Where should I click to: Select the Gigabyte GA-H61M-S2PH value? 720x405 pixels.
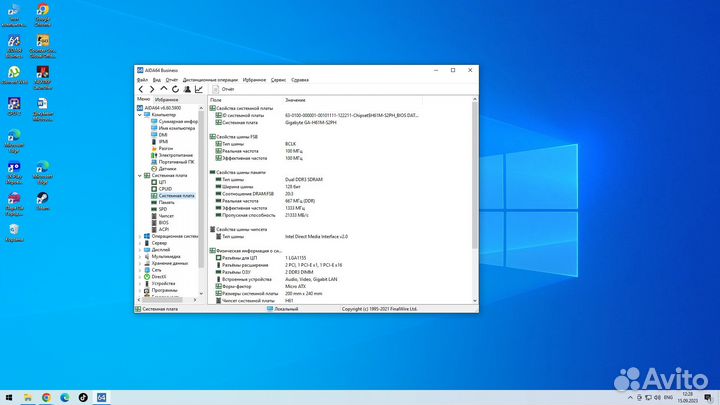311,123
